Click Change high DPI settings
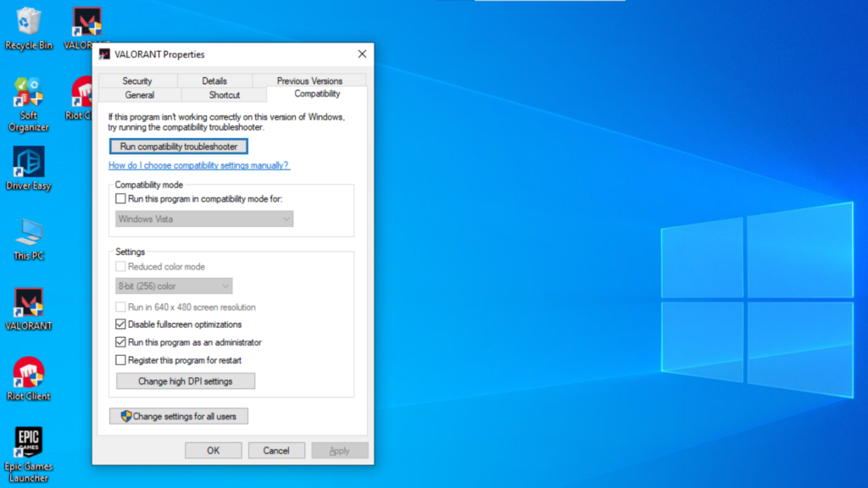Screen dimensions: 868x488 pos(185,380)
